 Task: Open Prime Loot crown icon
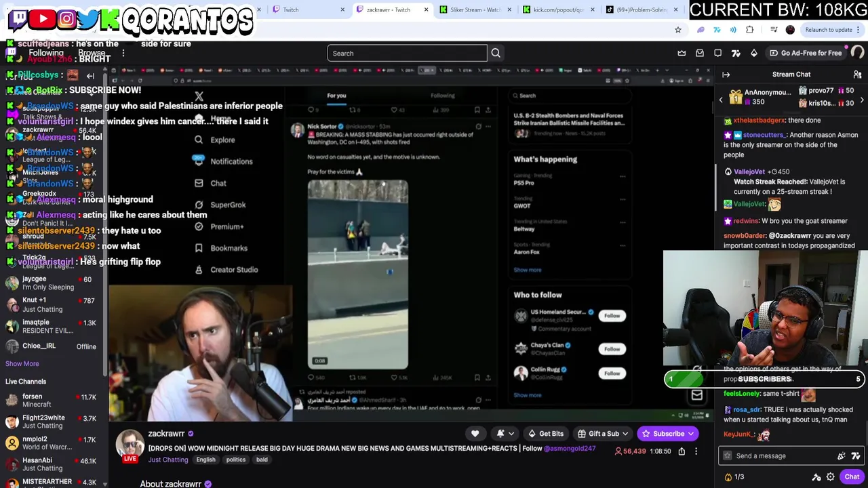point(682,53)
